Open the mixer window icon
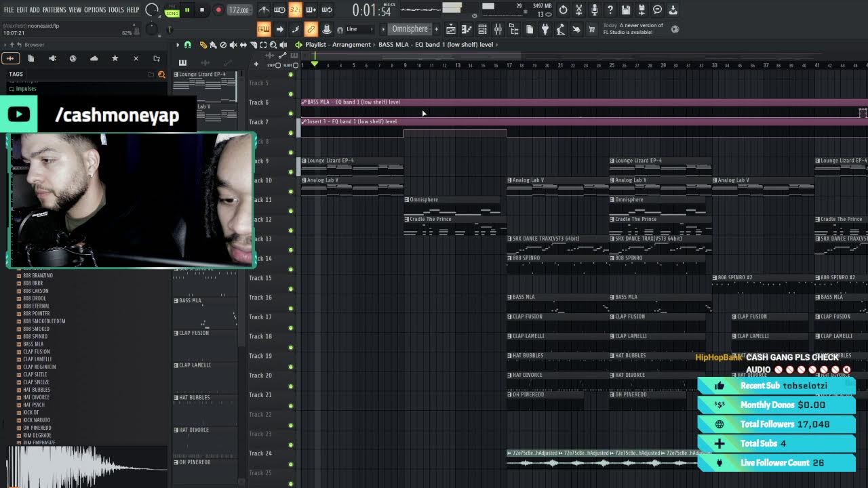Viewport: 868px width, 488px height. click(498, 29)
